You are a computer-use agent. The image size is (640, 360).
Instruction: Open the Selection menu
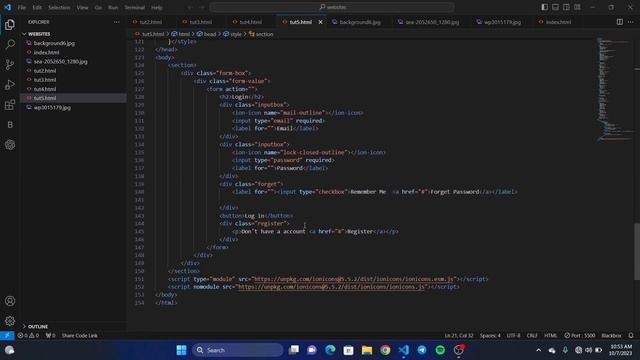pos(59,7)
